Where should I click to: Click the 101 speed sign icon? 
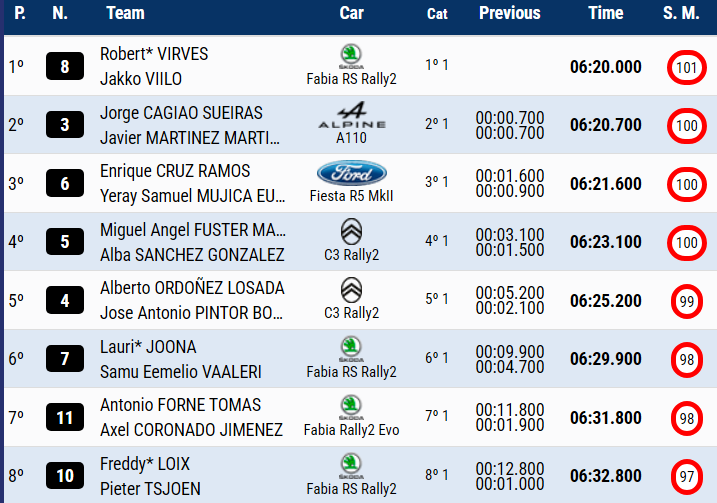point(686,68)
